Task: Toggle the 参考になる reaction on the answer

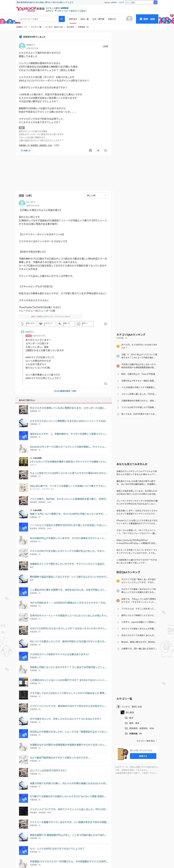Action: 28,324
